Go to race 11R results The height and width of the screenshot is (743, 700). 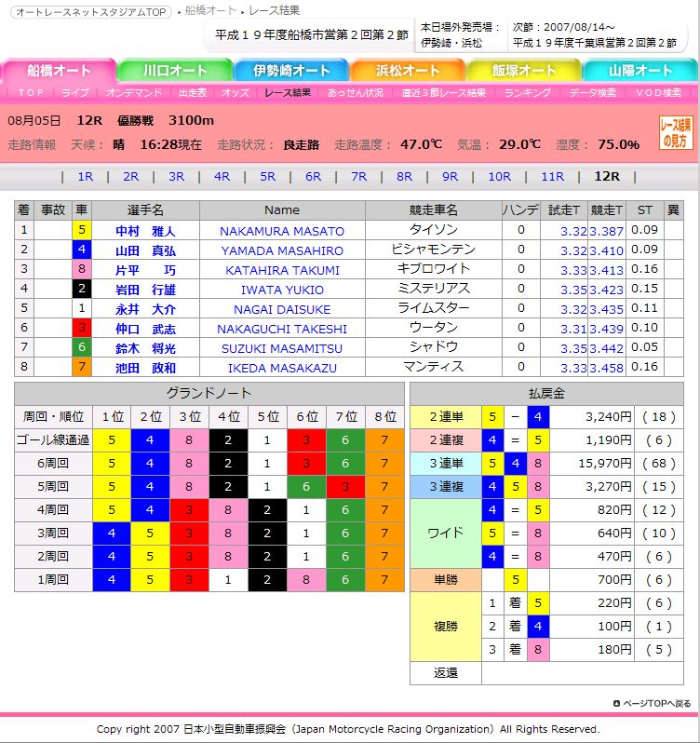pos(552,177)
